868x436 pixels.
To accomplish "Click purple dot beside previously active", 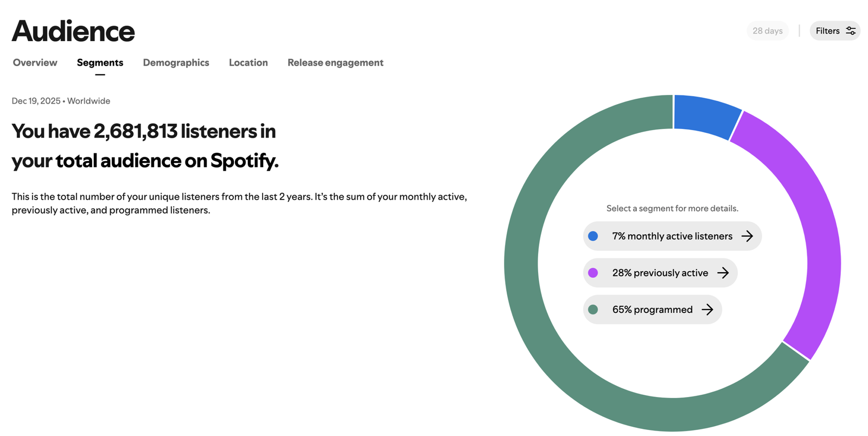I will (593, 273).
